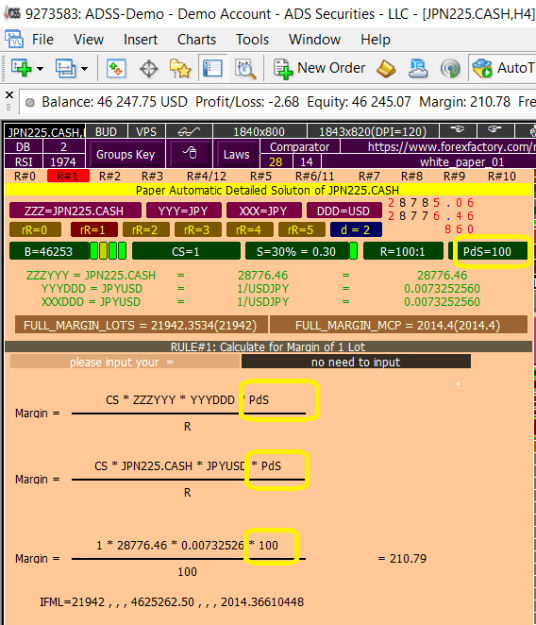Open the File menu
536x625 pixels.
[x=43, y=39]
